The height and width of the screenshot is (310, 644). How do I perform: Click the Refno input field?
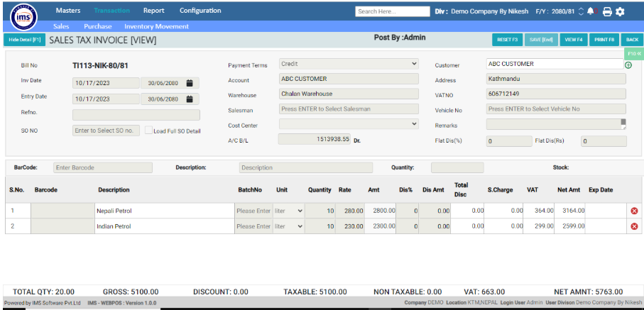pos(136,114)
